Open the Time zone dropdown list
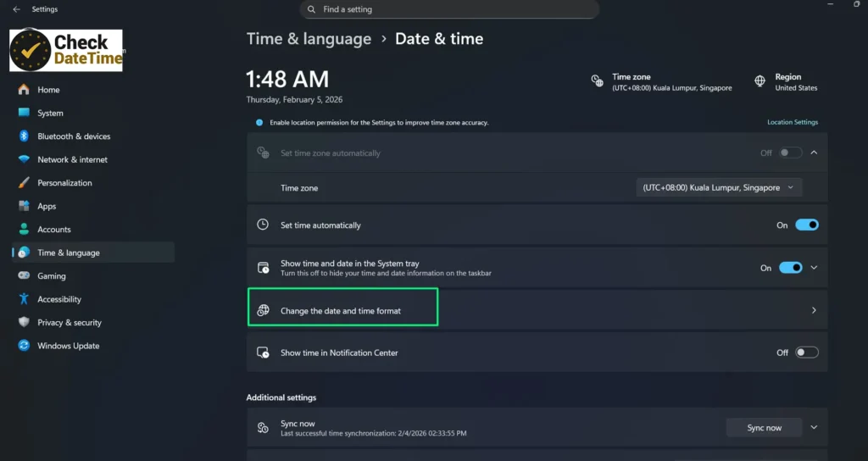Viewport: 868px width, 461px height. 719,187
